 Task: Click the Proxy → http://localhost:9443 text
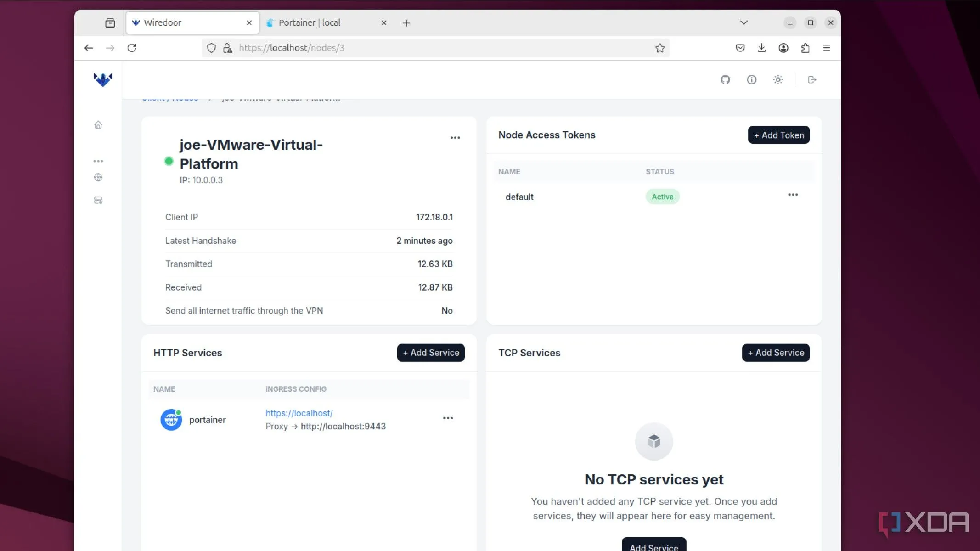(x=326, y=426)
